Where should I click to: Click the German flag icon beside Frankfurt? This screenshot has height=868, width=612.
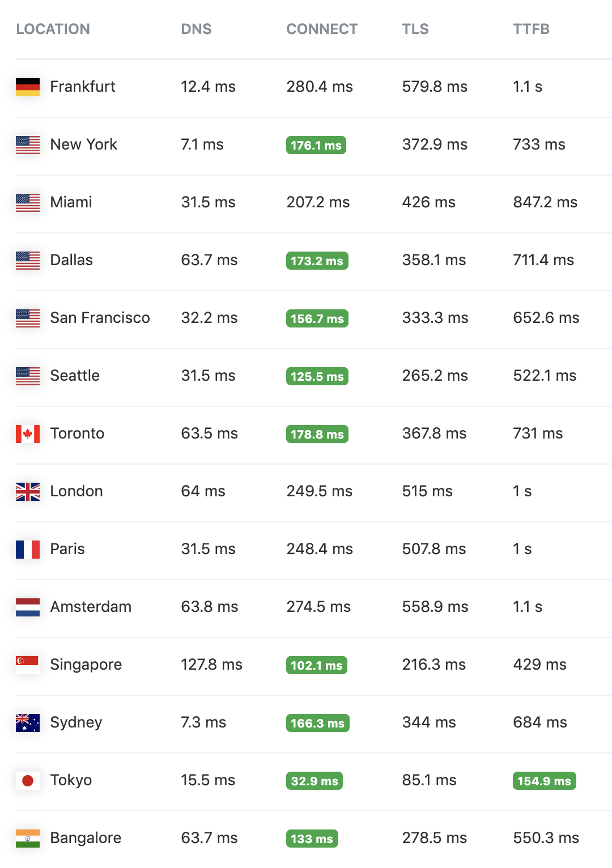[x=28, y=87]
